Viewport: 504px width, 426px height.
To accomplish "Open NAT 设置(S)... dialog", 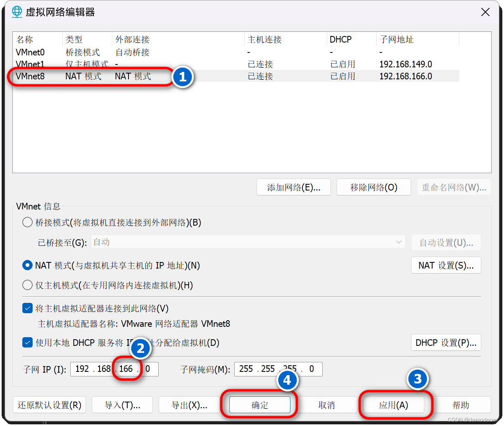I will click(446, 265).
